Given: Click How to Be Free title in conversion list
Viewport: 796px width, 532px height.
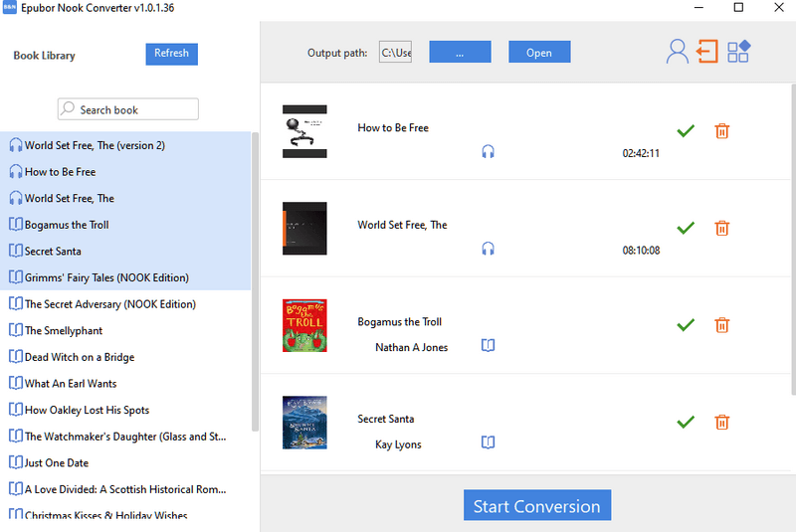Looking at the screenshot, I should [x=393, y=128].
